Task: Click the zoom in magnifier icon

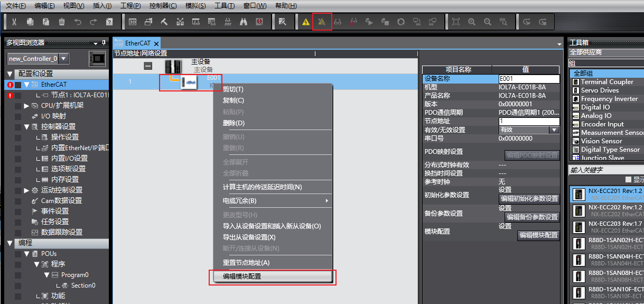Action: point(472,22)
